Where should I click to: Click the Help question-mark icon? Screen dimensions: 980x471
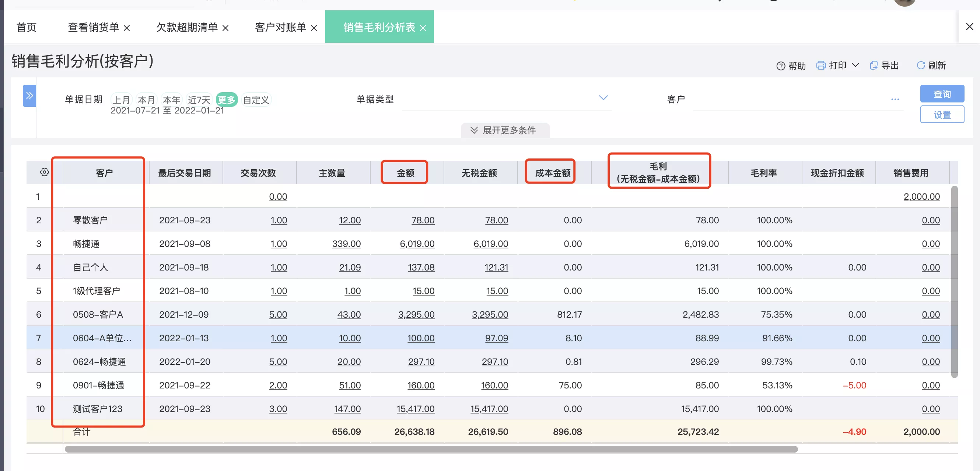[x=780, y=66]
